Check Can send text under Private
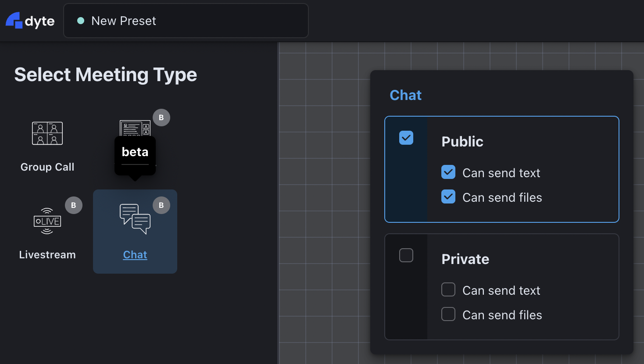 [x=448, y=289]
